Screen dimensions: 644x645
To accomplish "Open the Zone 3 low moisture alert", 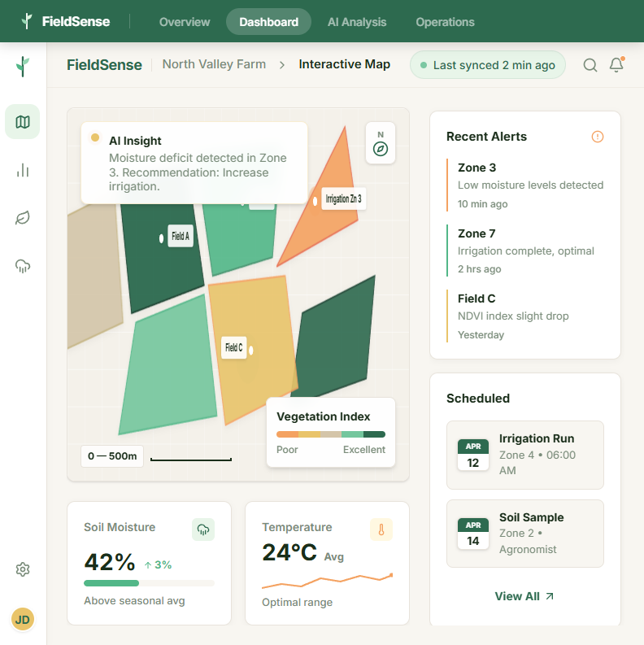I will [x=530, y=185].
